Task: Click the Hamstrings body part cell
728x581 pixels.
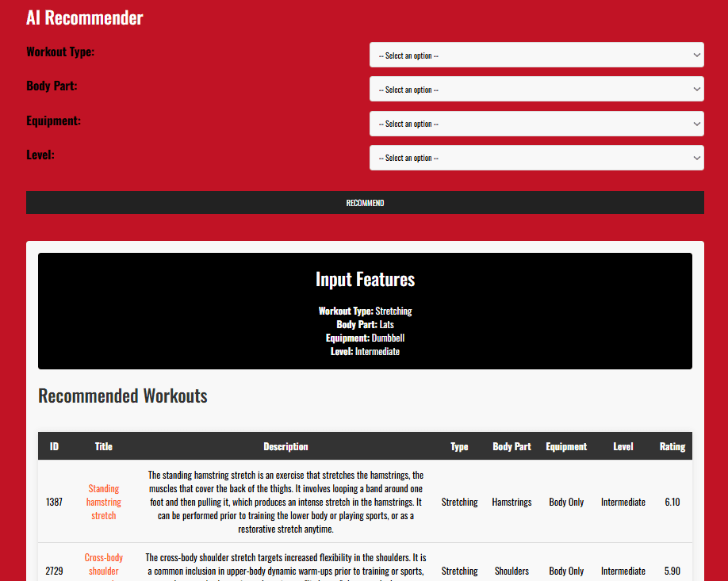Action: [512, 502]
